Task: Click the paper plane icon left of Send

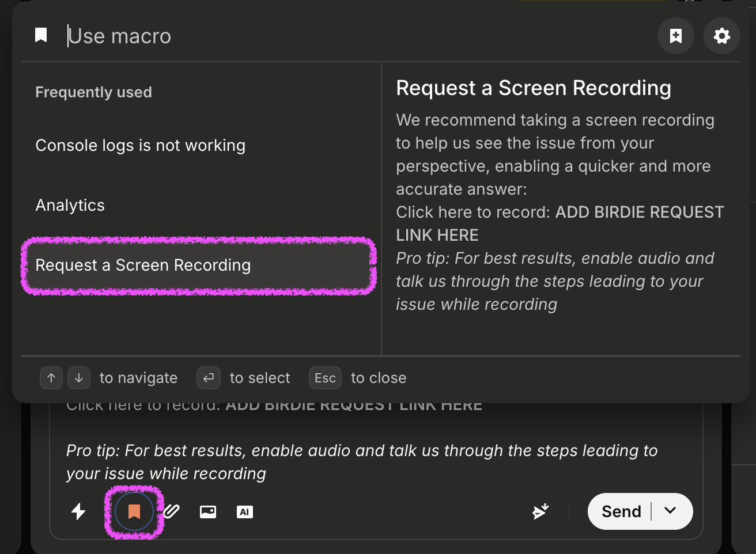Action: click(x=540, y=511)
